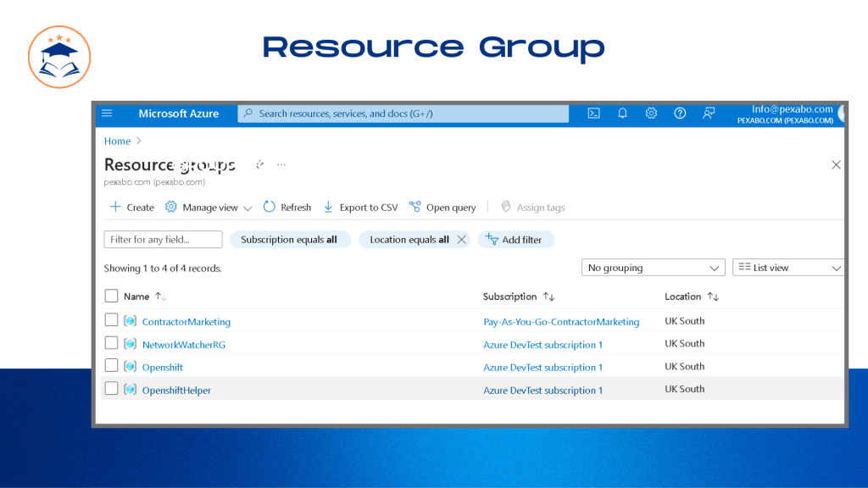This screenshot has width=868, height=488.
Task: Check the ContractorMarketing row checkbox
Action: click(111, 320)
